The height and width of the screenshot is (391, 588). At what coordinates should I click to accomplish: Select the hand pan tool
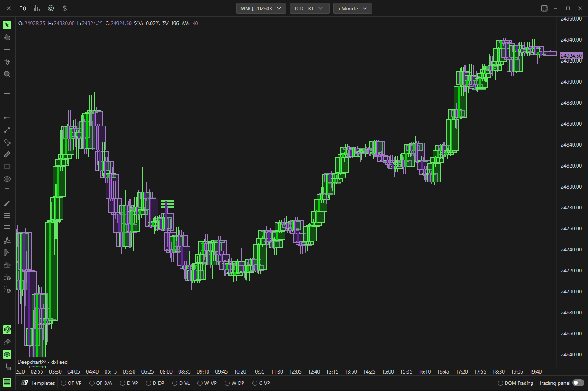[7, 37]
